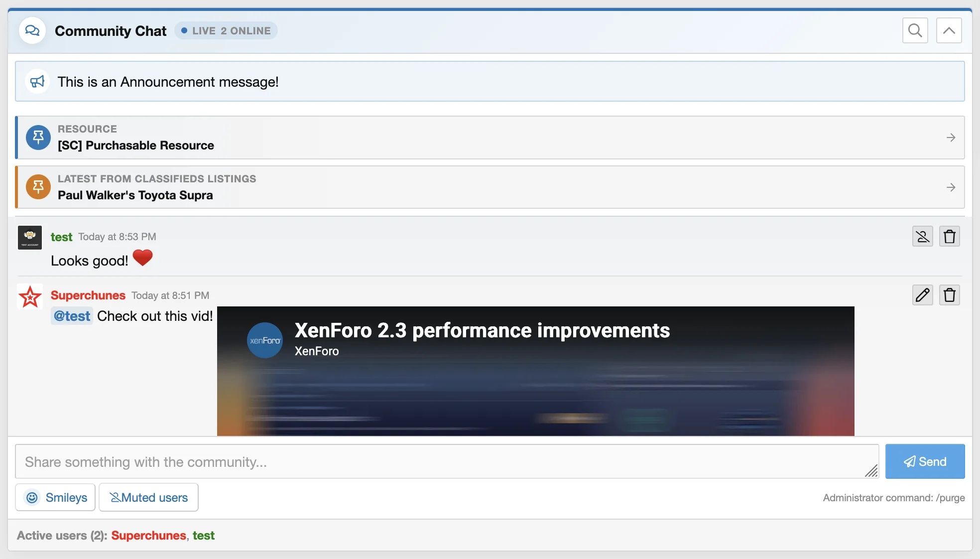
Task: Open the [SC] Purchasable Resource title
Action: click(x=136, y=145)
